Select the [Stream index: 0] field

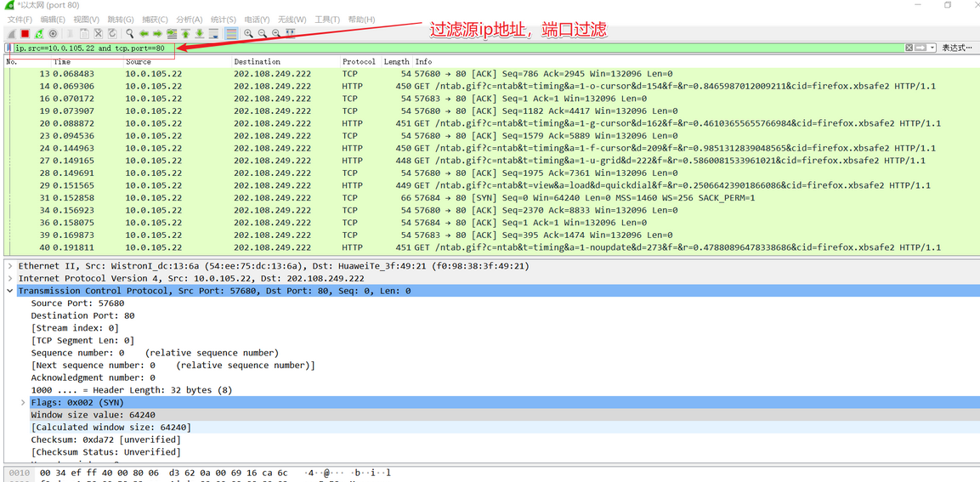click(x=75, y=328)
